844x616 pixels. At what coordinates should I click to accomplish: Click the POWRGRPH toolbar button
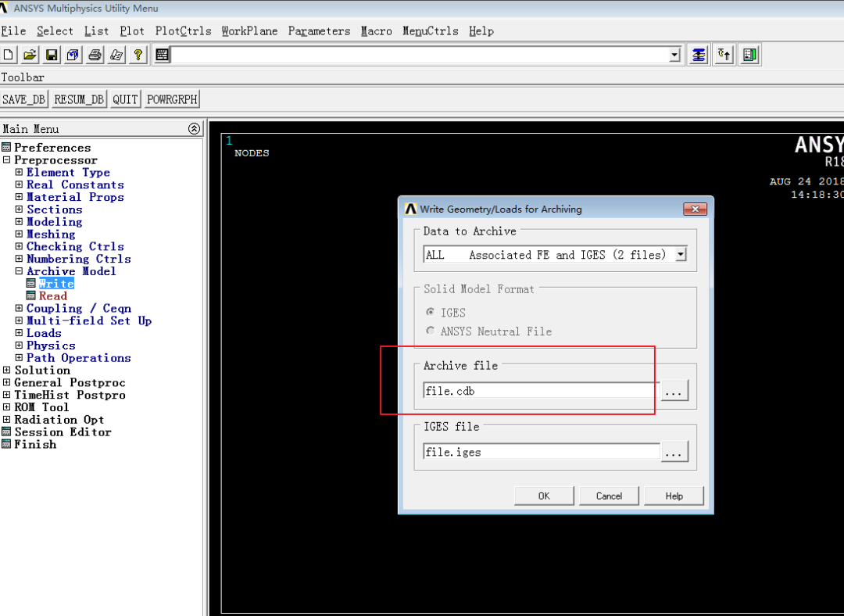pyautogui.click(x=172, y=99)
